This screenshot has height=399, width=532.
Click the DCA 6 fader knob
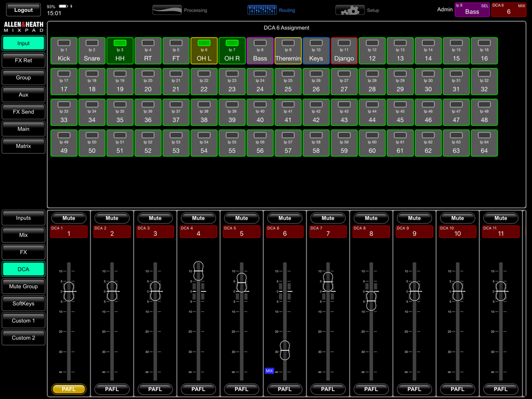click(285, 350)
